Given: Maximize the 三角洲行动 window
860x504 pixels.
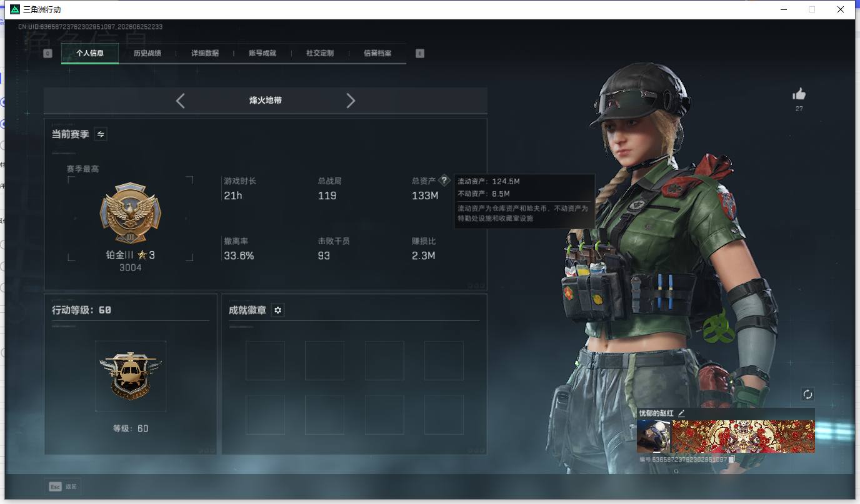Looking at the screenshot, I should pyautogui.click(x=812, y=9).
